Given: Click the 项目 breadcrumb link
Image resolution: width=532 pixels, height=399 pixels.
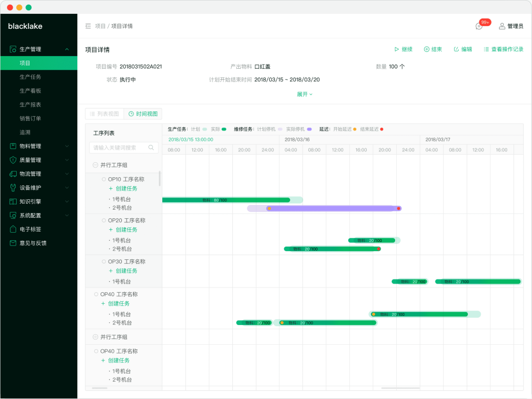Looking at the screenshot, I should click(x=100, y=26).
